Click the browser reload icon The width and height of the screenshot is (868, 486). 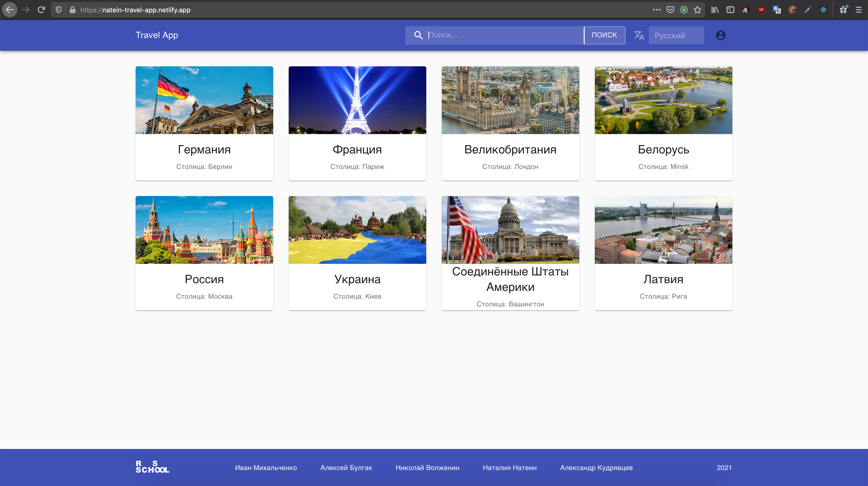point(41,10)
